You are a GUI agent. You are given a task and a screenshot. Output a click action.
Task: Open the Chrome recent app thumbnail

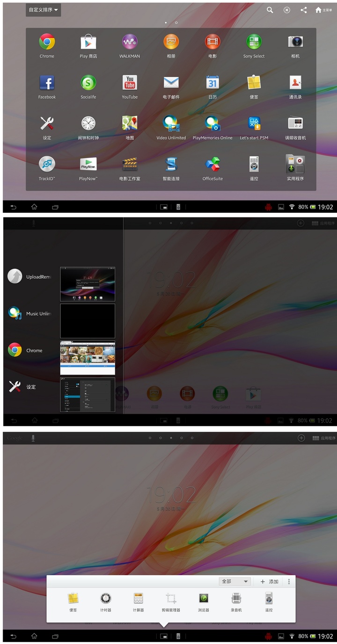click(x=88, y=358)
